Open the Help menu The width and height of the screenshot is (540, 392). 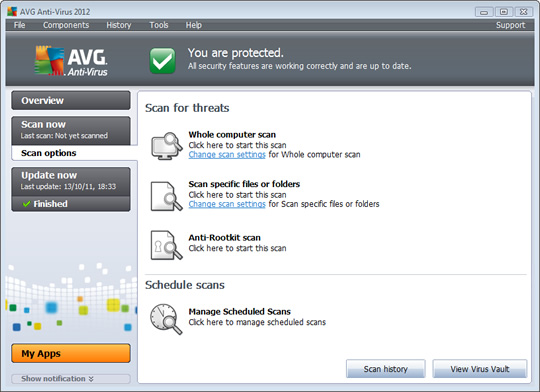pos(194,25)
